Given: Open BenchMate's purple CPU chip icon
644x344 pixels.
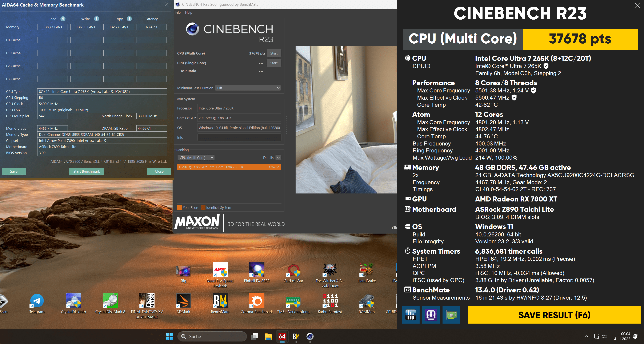Looking at the screenshot, I should [431, 315].
